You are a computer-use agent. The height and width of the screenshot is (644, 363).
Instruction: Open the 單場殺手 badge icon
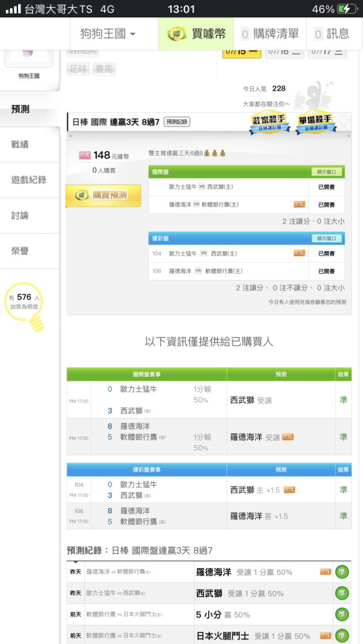click(316, 123)
